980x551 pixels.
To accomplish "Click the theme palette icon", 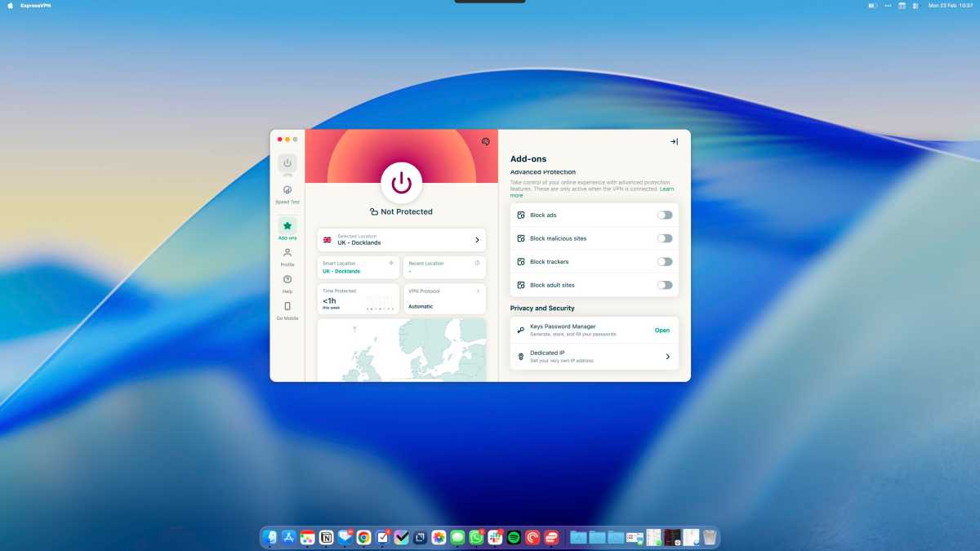I will pos(485,141).
